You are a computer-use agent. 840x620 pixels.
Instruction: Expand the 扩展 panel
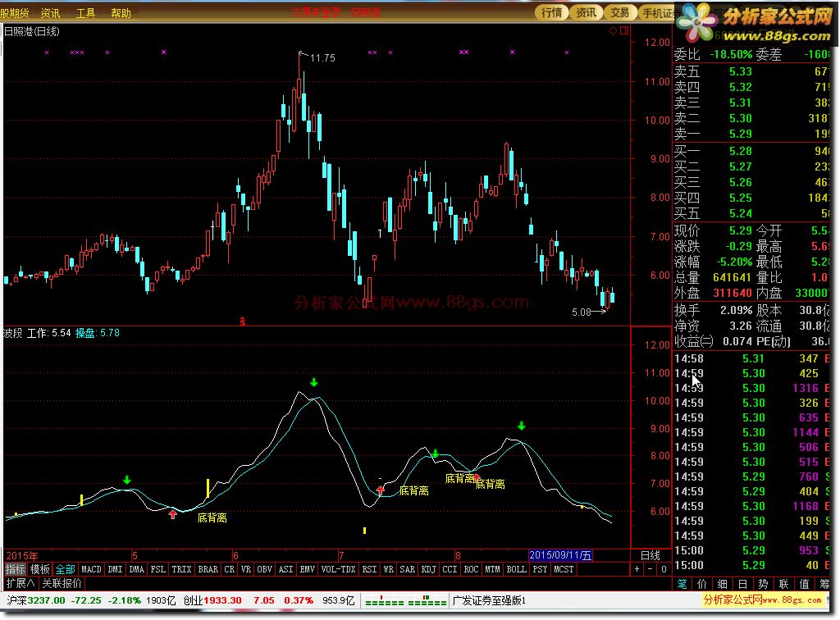coord(21,583)
